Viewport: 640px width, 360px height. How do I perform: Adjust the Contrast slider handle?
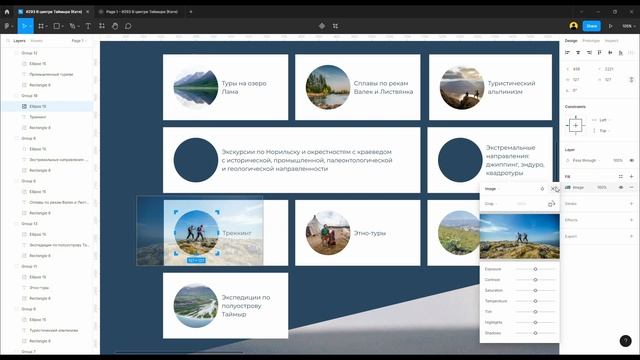[535, 280]
